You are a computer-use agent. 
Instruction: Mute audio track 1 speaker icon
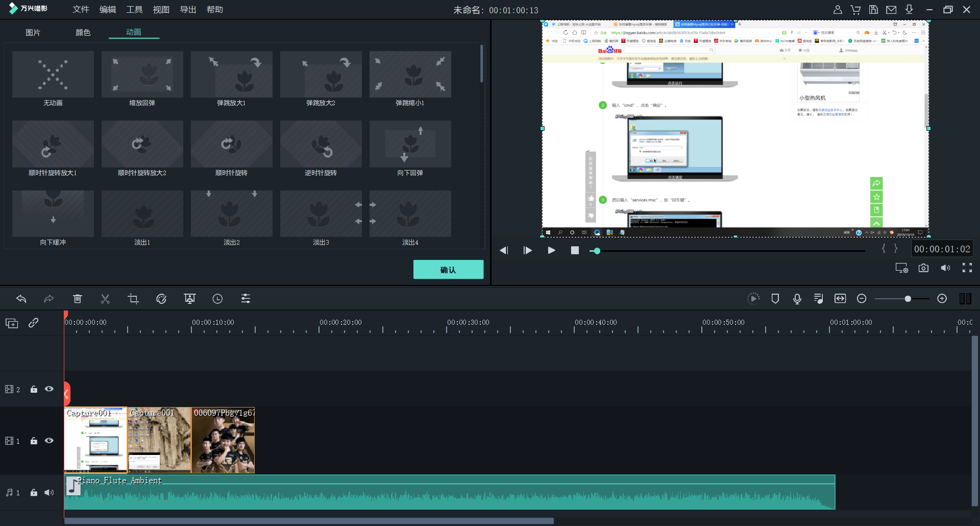pos(49,492)
